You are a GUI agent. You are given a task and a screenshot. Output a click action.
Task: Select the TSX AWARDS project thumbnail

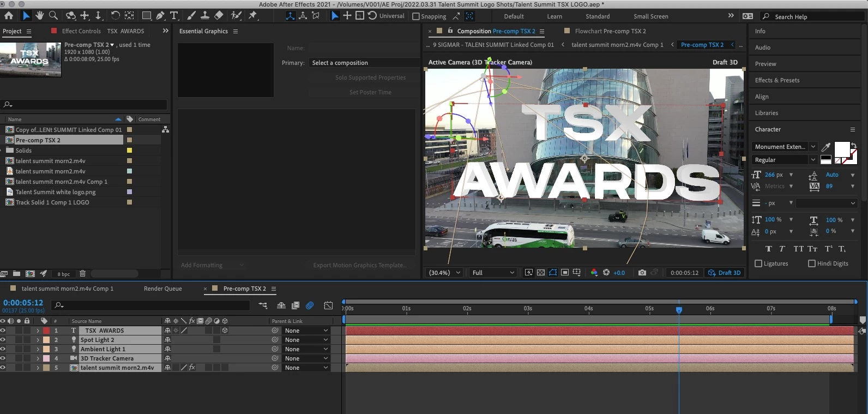coord(31,59)
